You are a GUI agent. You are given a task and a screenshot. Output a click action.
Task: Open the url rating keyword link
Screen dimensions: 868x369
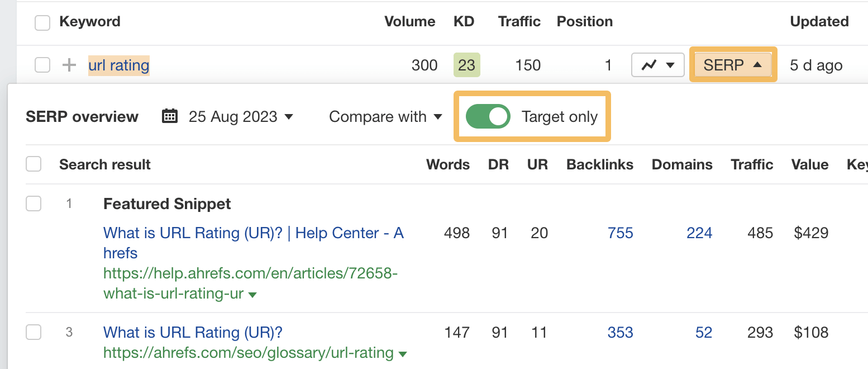pyautogui.click(x=118, y=65)
